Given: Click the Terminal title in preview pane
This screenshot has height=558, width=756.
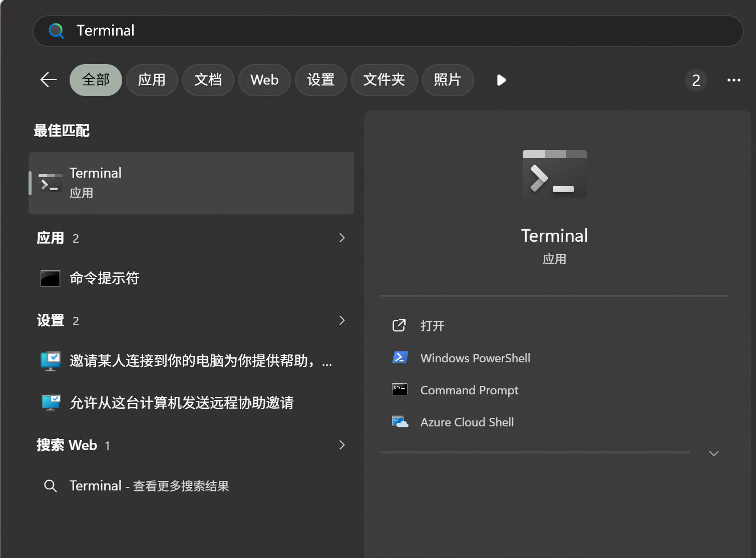Looking at the screenshot, I should click(x=555, y=236).
